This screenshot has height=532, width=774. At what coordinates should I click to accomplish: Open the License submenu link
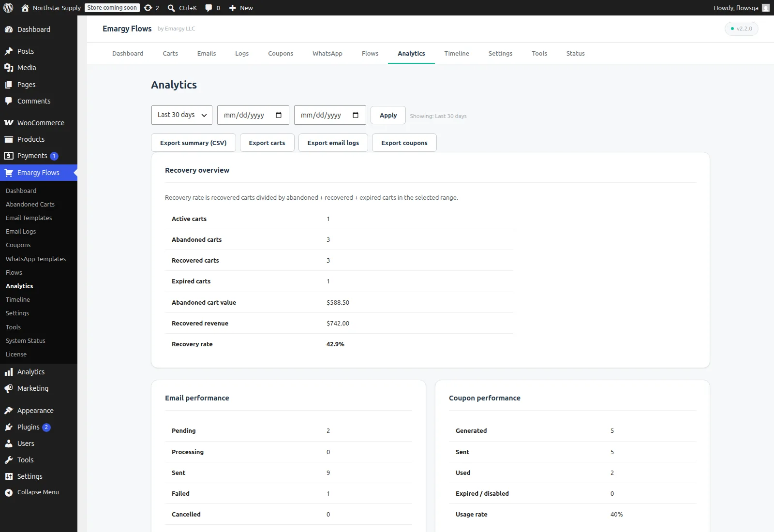coord(16,355)
